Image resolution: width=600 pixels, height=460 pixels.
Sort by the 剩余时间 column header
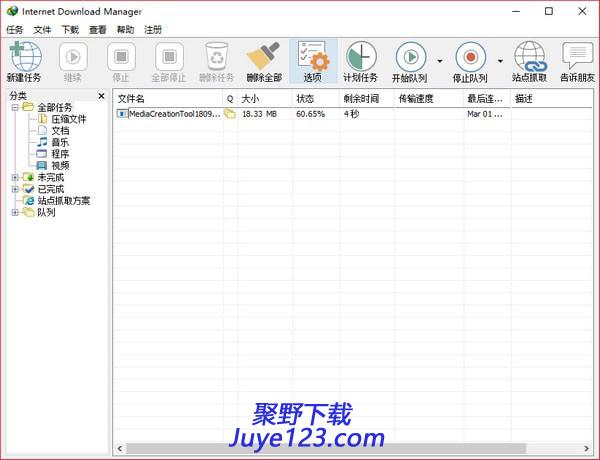click(x=367, y=99)
